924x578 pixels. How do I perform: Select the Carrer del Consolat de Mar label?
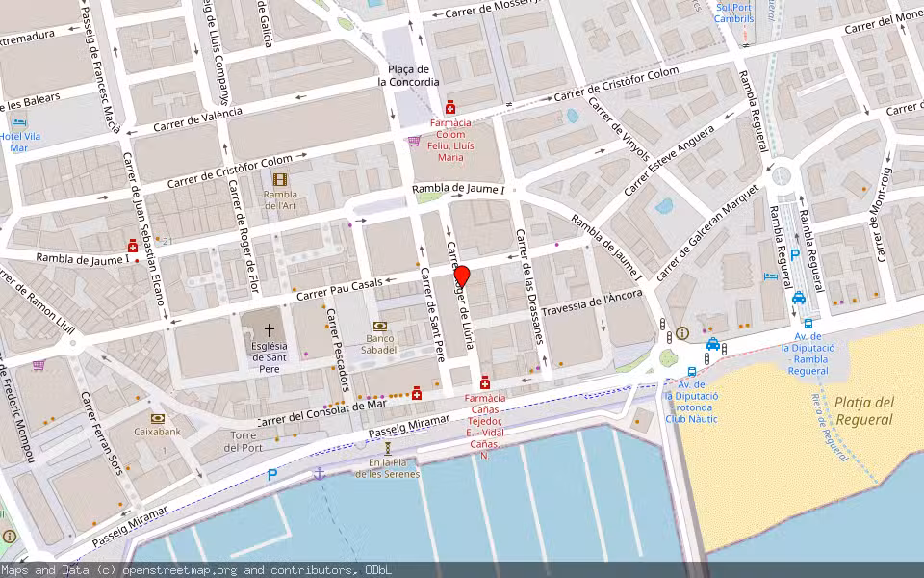(x=322, y=411)
